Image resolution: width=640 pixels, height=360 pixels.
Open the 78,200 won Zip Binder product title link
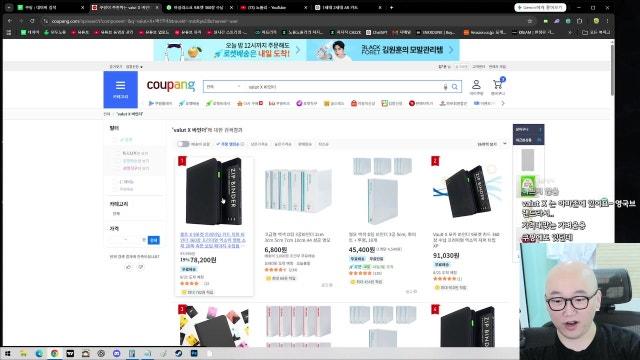point(213,240)
